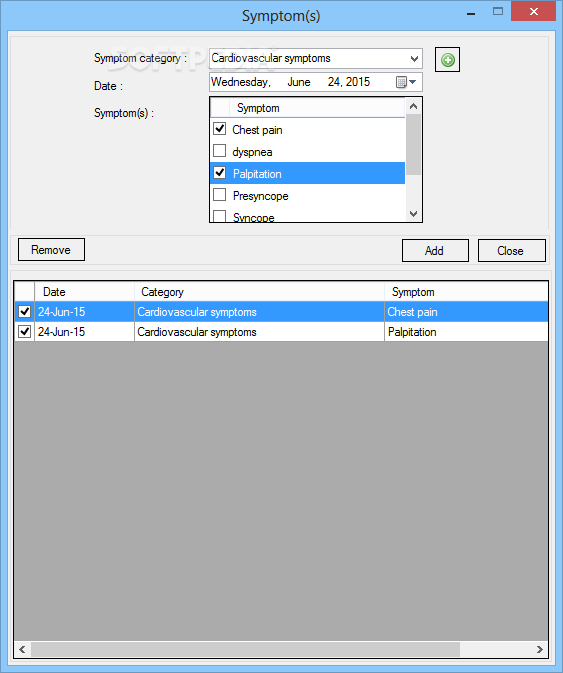Check the Syncope checkbox
563x673 pixels.
click(220, 215)
